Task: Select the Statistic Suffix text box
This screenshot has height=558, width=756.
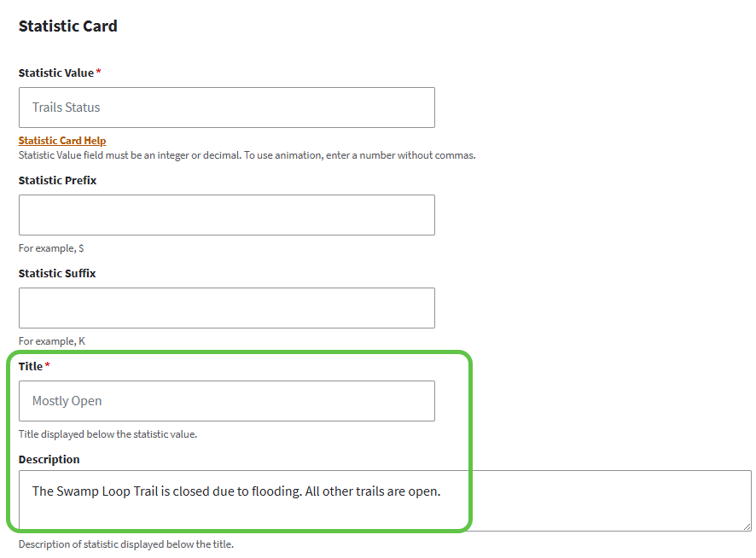Action: click(x=227, y=308)
